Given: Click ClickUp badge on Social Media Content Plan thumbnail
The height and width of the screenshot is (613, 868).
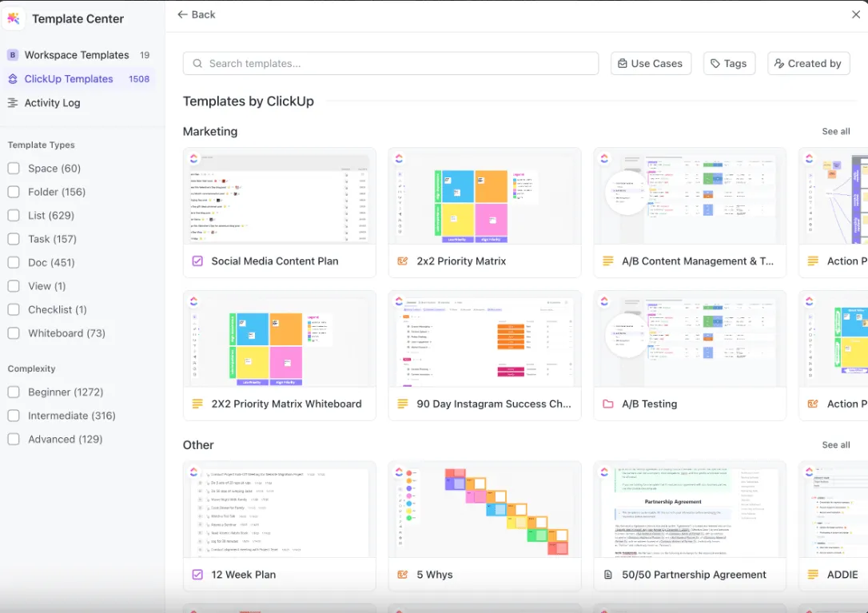Looking at the screenshot, I should (x=193, y=158).
